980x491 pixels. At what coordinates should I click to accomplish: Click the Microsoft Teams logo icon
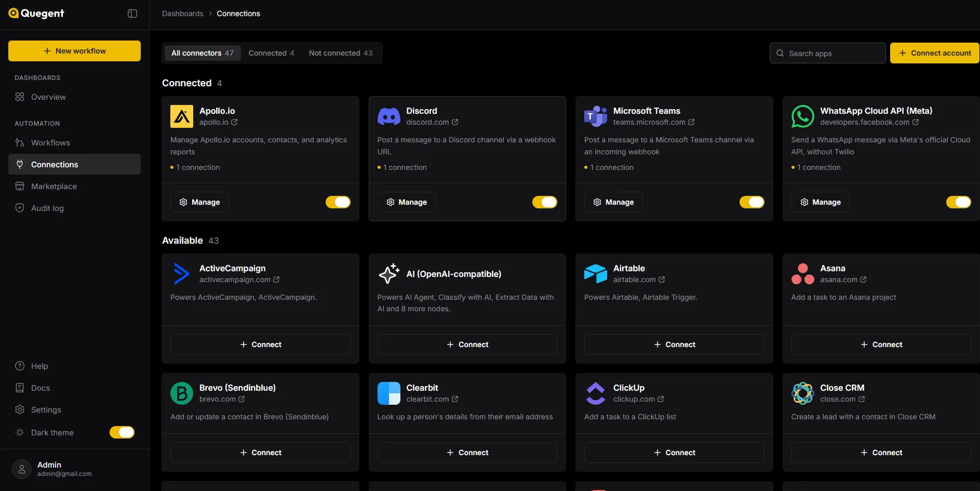click(x=596, y=116)
